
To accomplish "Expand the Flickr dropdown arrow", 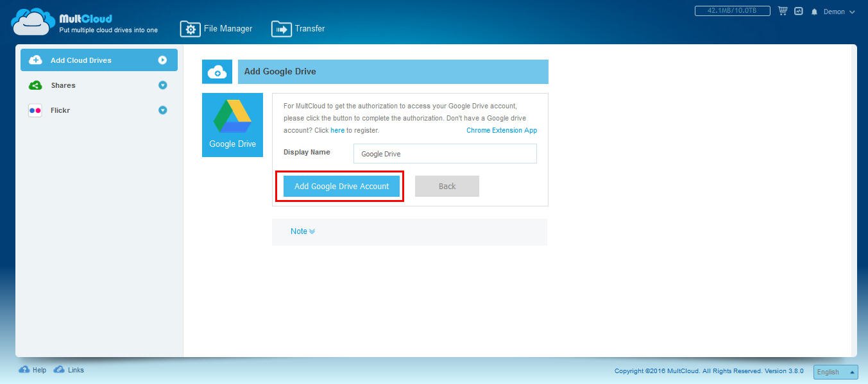I will click(x=162, y=110).
